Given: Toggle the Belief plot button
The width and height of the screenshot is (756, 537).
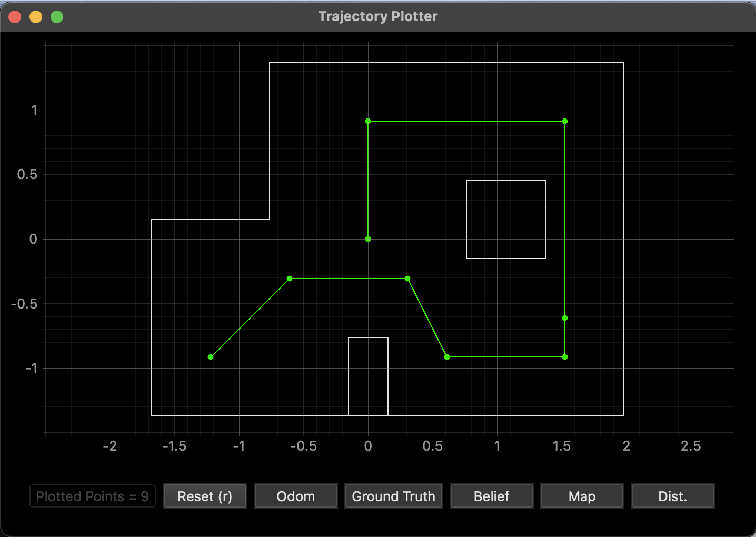Looking at the screenshot, I should click(492, 496).
